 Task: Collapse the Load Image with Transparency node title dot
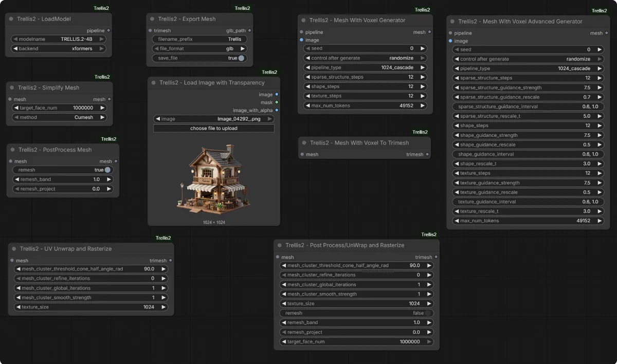153,83
